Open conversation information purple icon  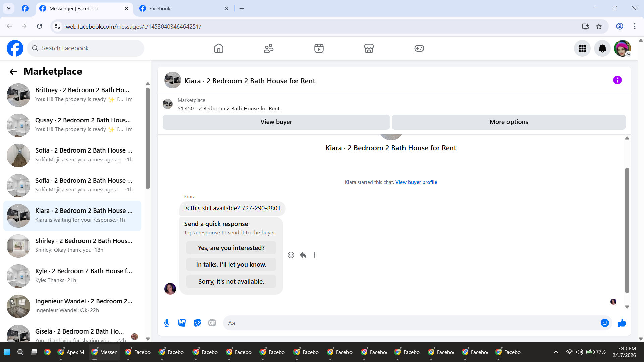[x=617, y=80]
